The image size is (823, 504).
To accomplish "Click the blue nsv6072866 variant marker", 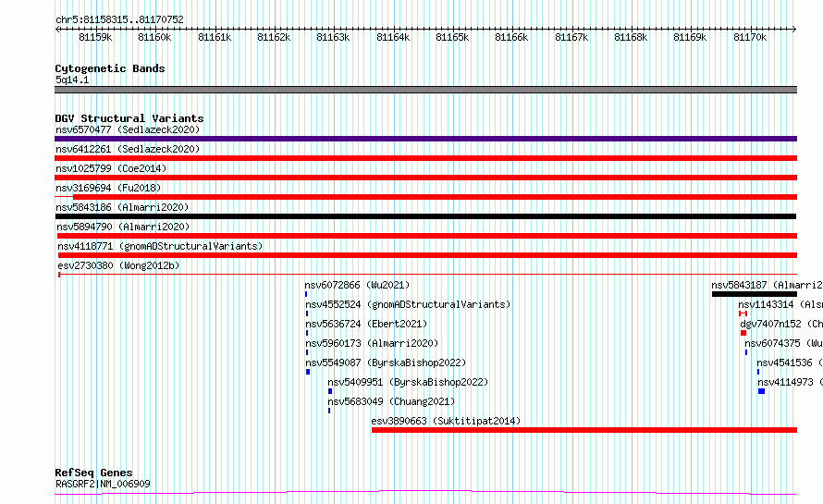I will (306, 294).
